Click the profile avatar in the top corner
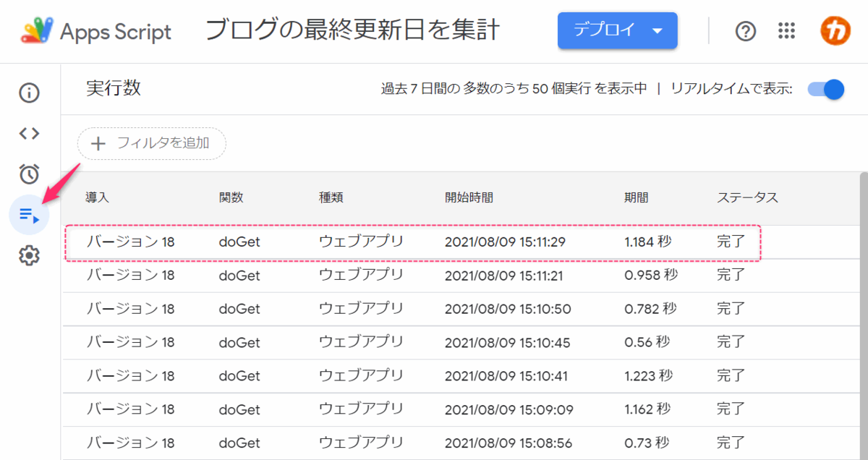 pyautogui.click(x=834, y=31)
